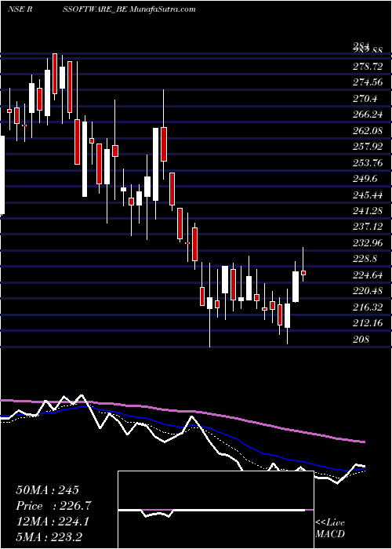
Task: Click the 274.56 price axis label
Action: (x=368, y=82)
